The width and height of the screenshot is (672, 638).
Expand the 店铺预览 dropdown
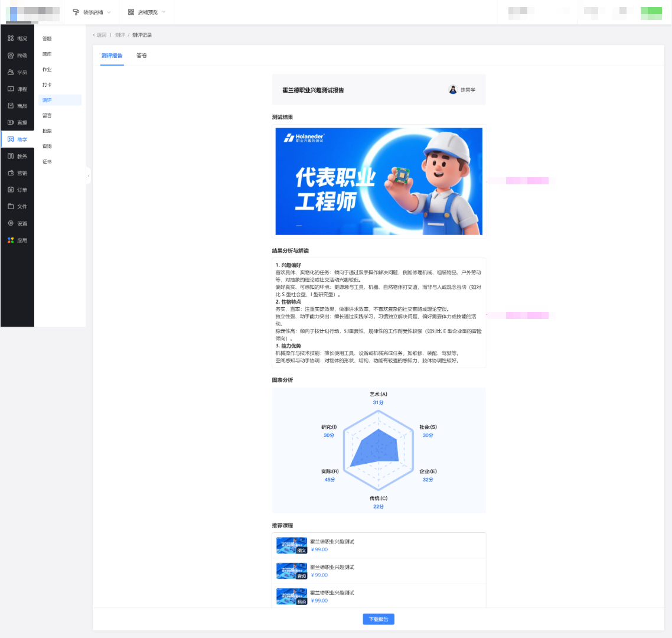[146, 12]
